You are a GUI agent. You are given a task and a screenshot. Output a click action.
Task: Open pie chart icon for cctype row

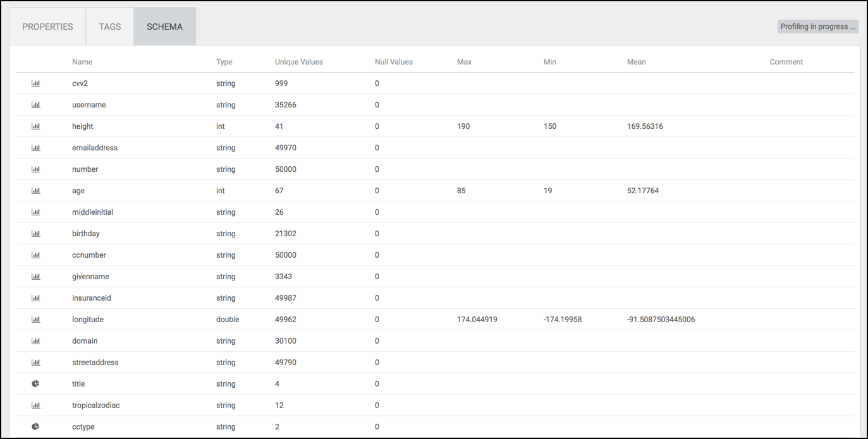click(x=36, y=427)
